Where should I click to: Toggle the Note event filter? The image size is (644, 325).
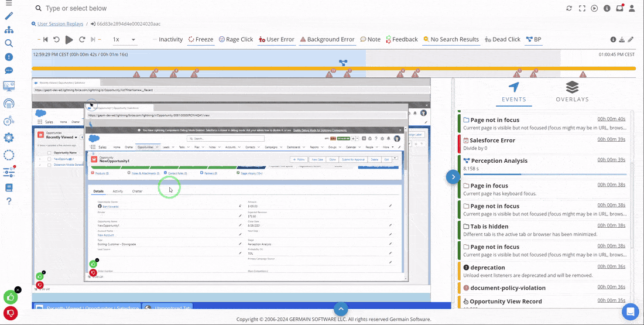[x=371, y=39]
